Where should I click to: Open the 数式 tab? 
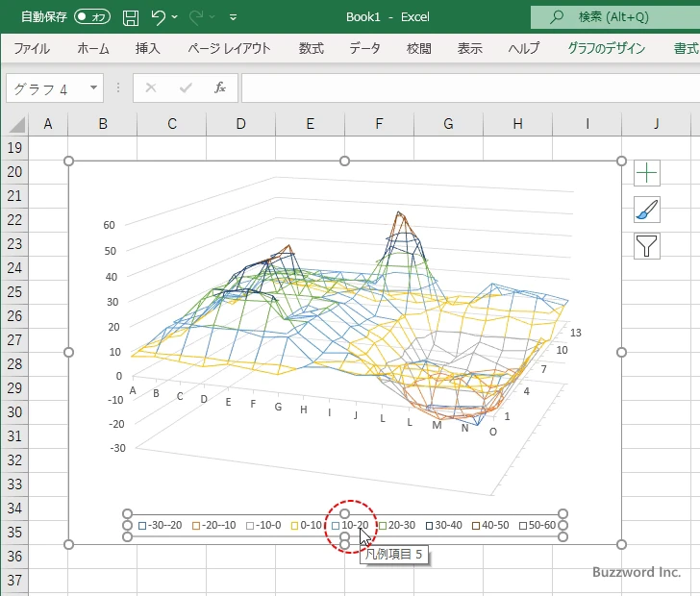click(312, 48)
